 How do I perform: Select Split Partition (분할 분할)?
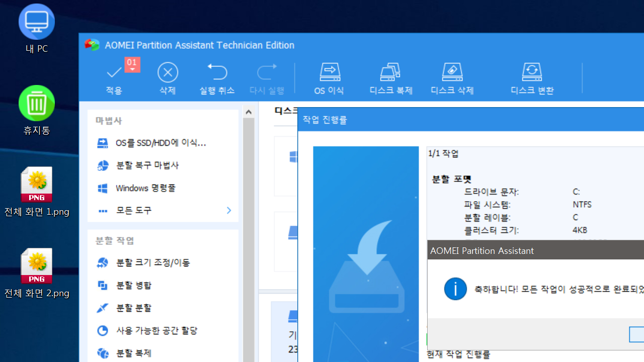click(133, 308)
